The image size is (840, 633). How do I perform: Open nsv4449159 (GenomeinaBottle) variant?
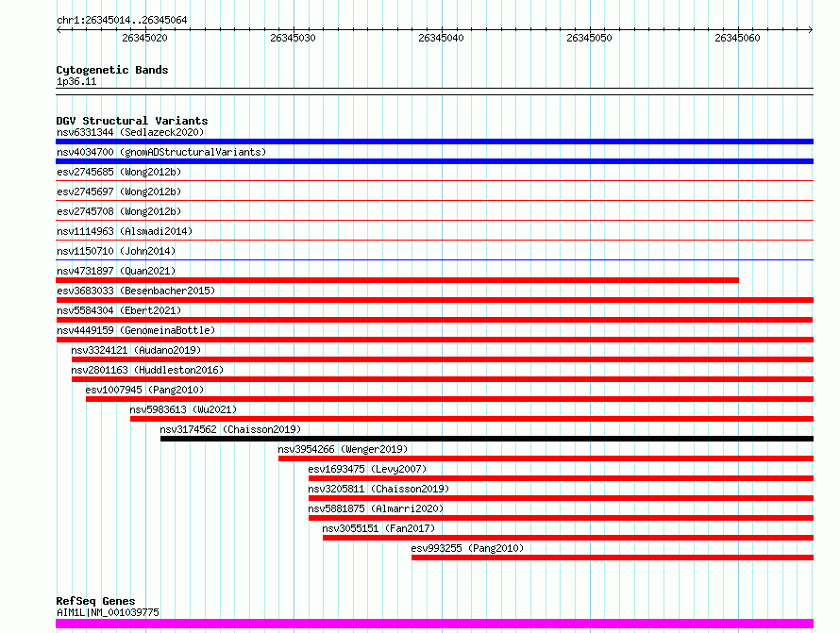(136, 330)
